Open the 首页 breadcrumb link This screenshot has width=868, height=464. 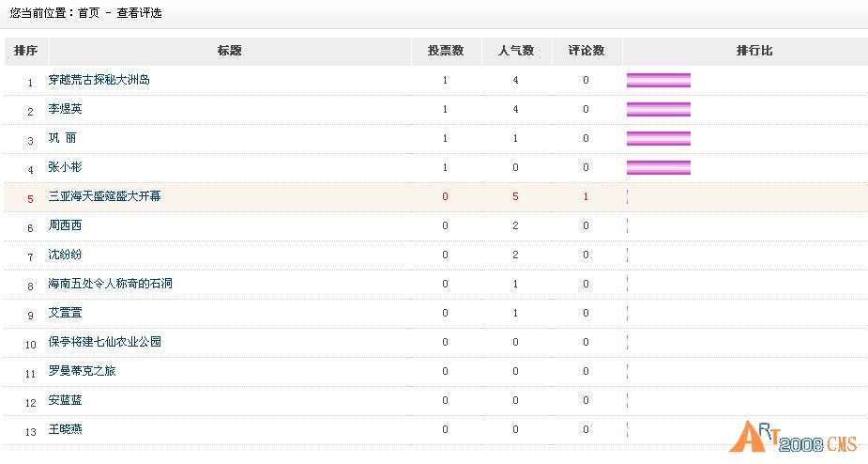tap(88, 13)
